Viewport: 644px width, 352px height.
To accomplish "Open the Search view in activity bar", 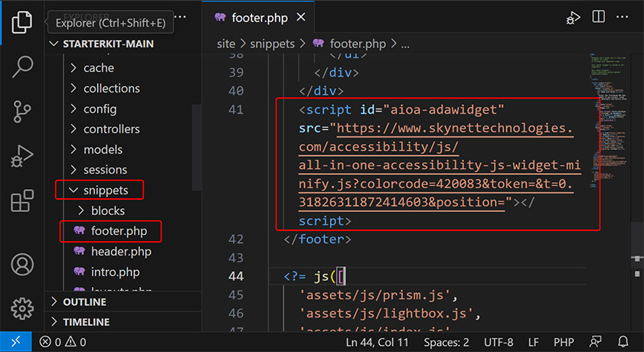I will click(21, 67).
